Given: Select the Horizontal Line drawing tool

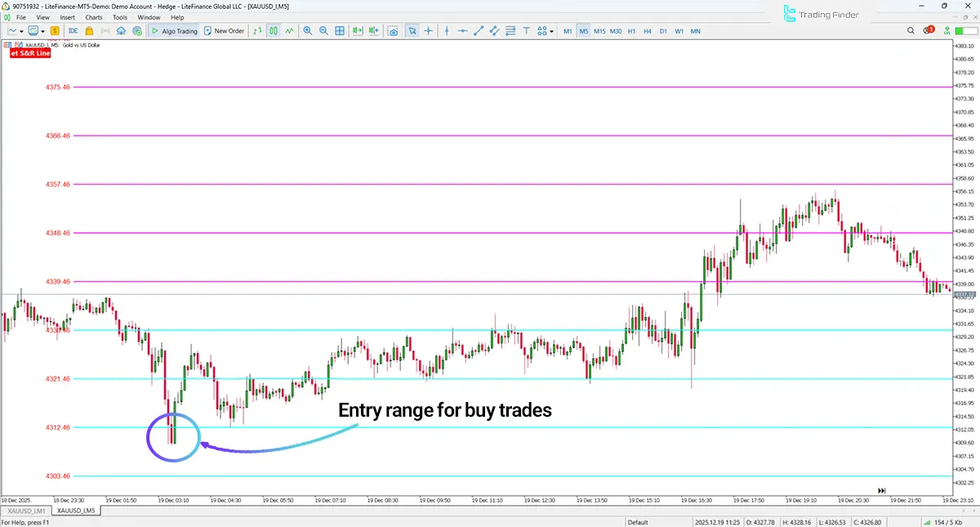Looking at the screenshot, I should coord(464,31).
